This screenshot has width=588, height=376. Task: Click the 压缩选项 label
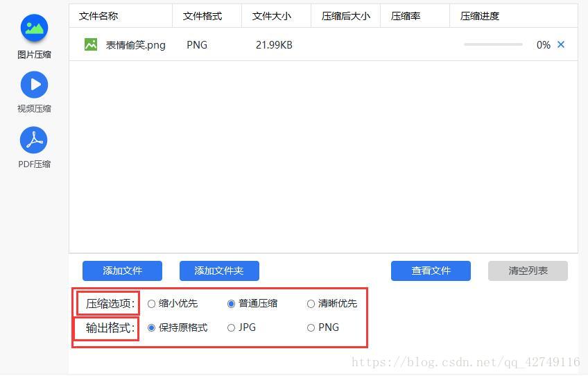pyautogui.click(x=110, y=304)
